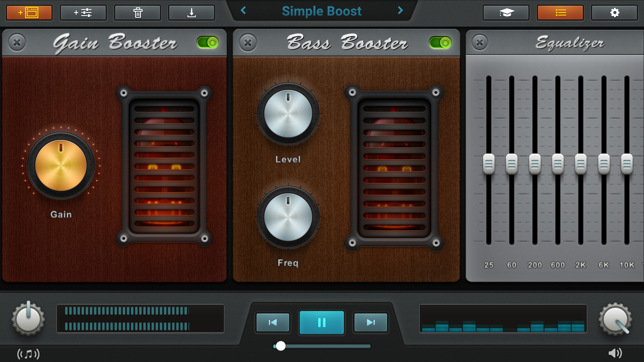Go to the previous preset with left arrow

pyautogui.click(x=244, y=11)
